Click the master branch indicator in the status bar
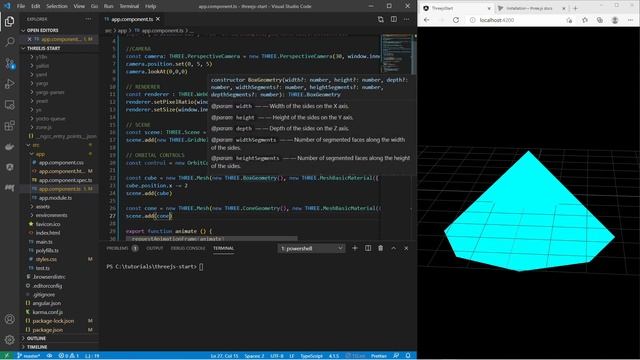This screenshot has width=640, height=360. (29, 356)
